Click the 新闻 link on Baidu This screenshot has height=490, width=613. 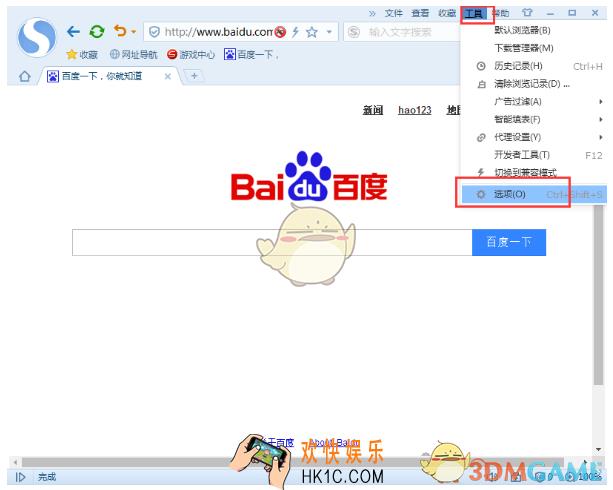373,110
